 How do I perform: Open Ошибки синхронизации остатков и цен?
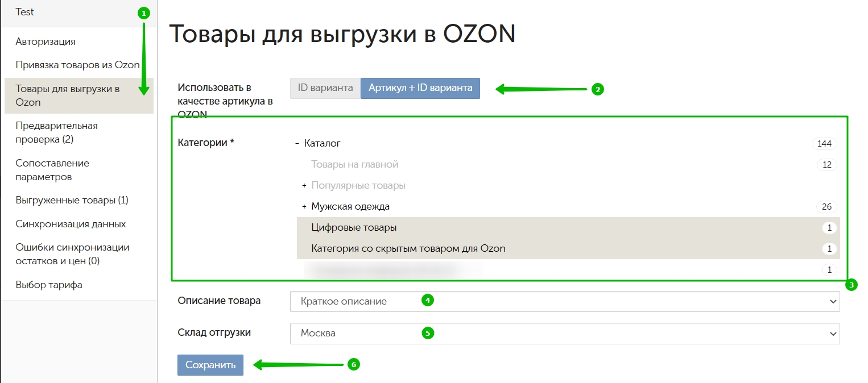point(73,254)
